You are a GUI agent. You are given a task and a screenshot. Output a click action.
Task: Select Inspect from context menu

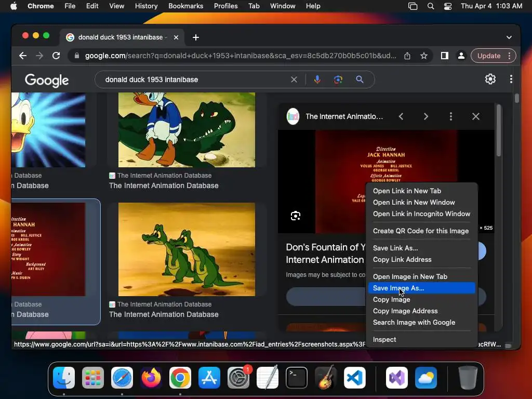[x=422, y=340]
